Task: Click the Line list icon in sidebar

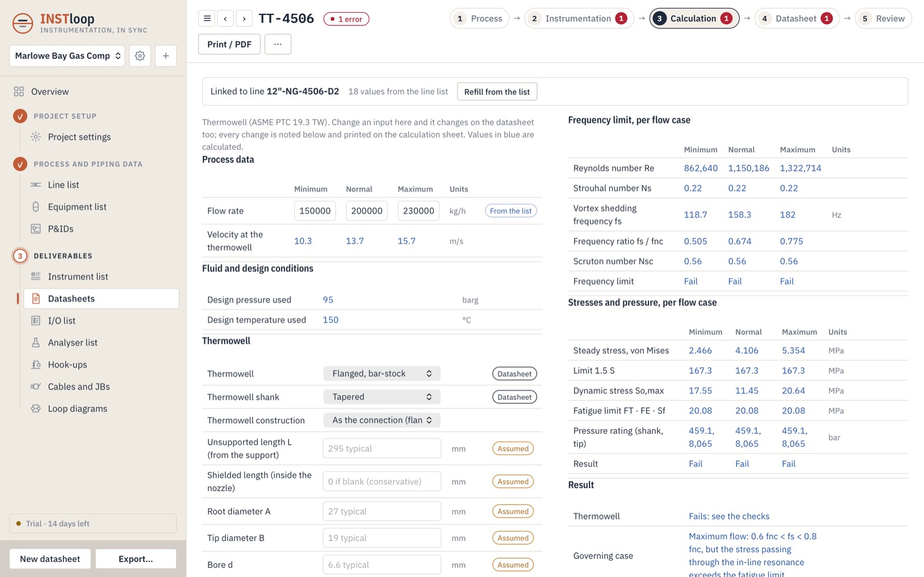Action: (x=36, y=185)
